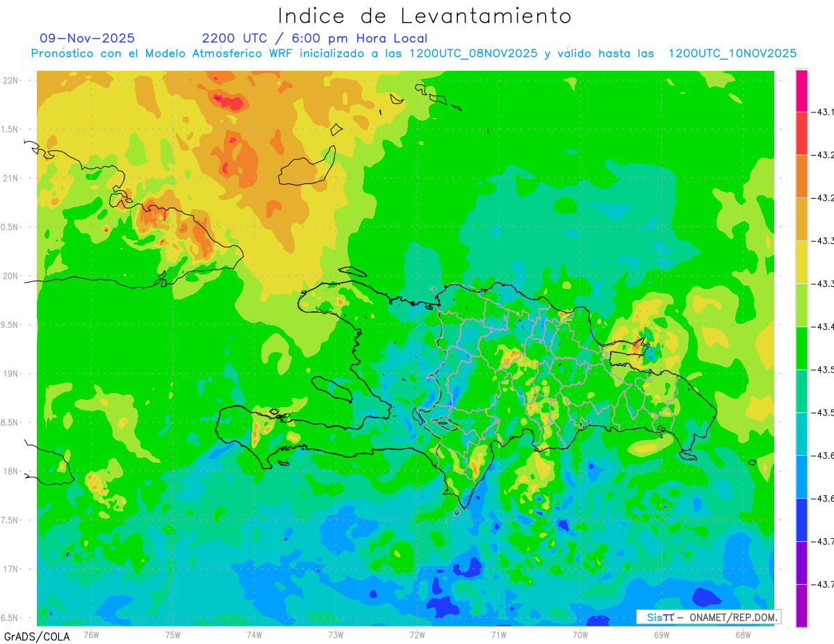The height and width of the screenshot is (644, 834).
Task: Click the '71W' longitude label
Action: pos(498,634)
